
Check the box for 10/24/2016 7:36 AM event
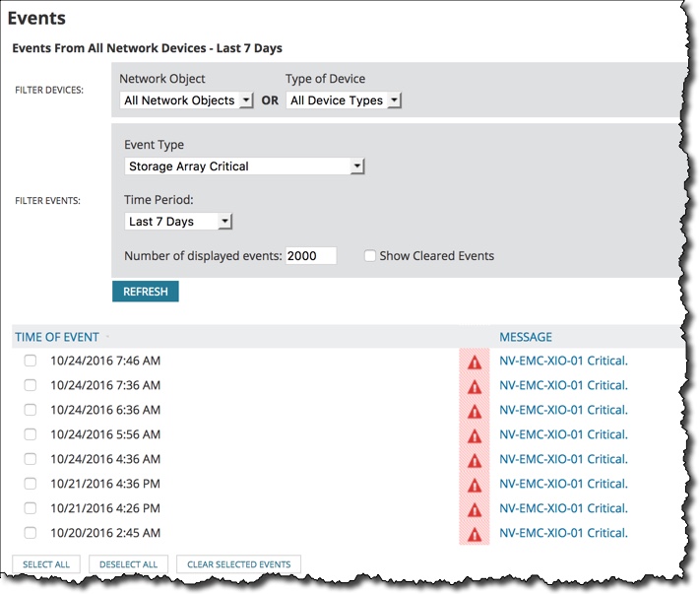(30, 385)
